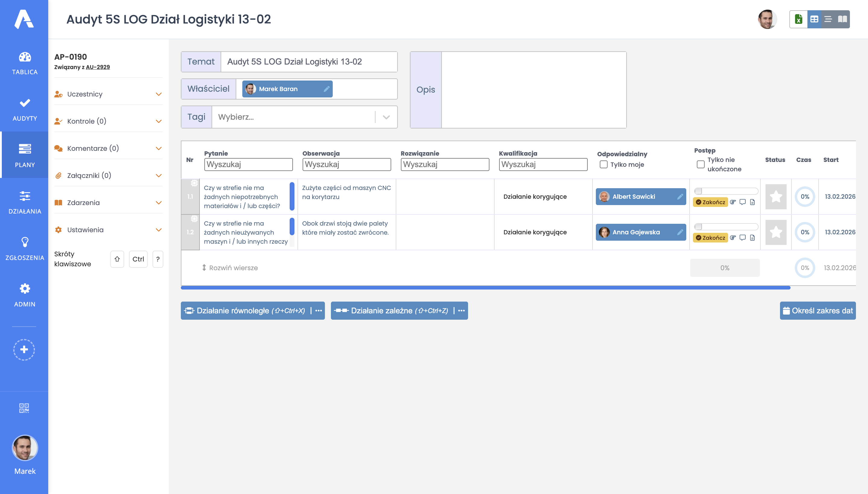
Task: Open the AU-2929 related audit link
Action: point(98,67)
